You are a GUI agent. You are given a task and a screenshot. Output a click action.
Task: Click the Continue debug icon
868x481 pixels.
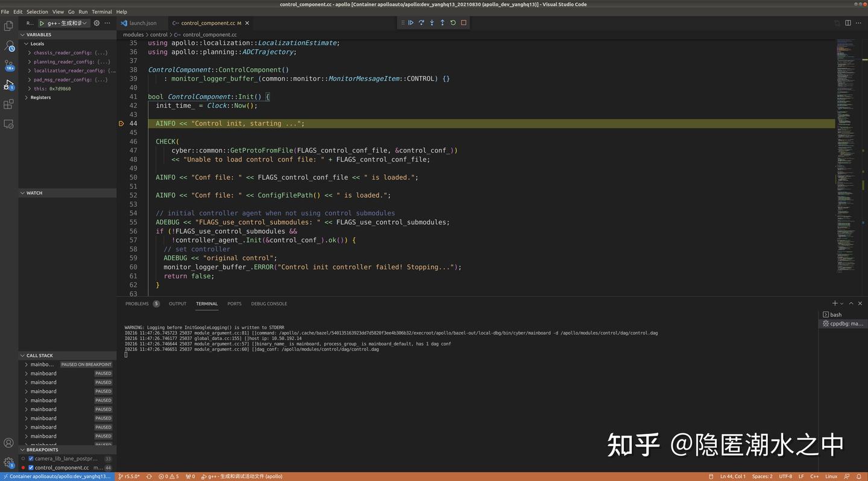pos(410,22)
